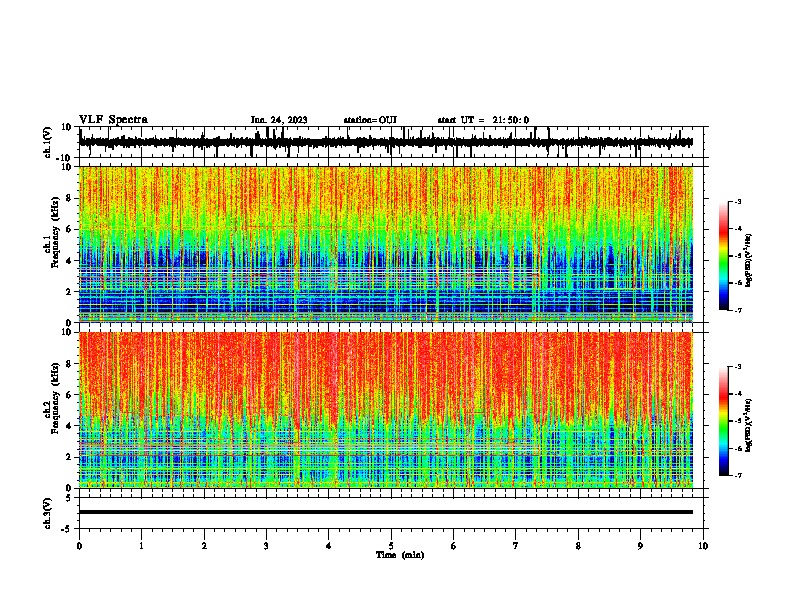Click the '-3' label on ch.1 colorbar
The width and height of the screenshot is (792, 612).
[x=737, y=201]
